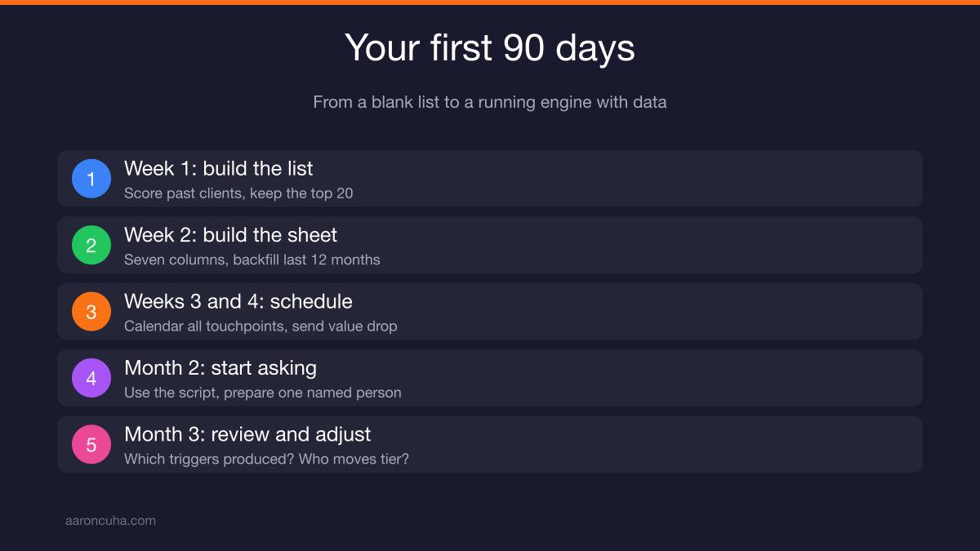This screenshot has width=980, height=551.
Task: Open the aaroncuha.com footer link
Action: (x=110, y=520)
